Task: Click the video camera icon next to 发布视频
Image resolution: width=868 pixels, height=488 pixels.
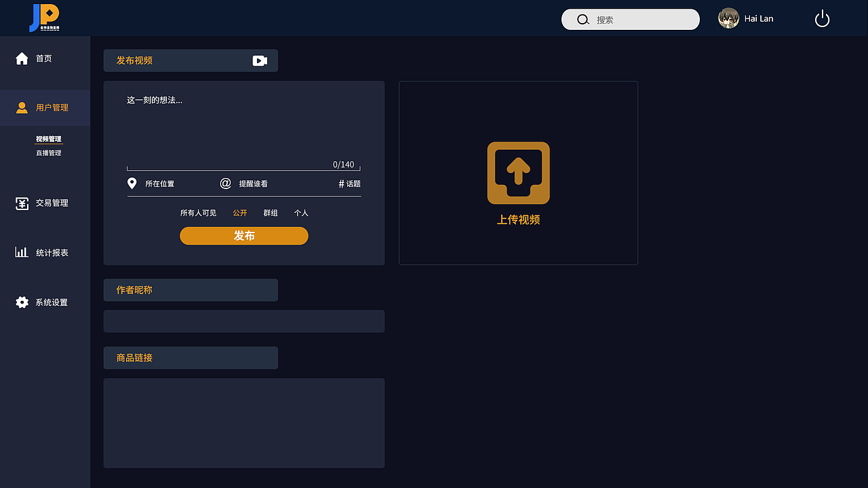Action: tap(260, 60)
